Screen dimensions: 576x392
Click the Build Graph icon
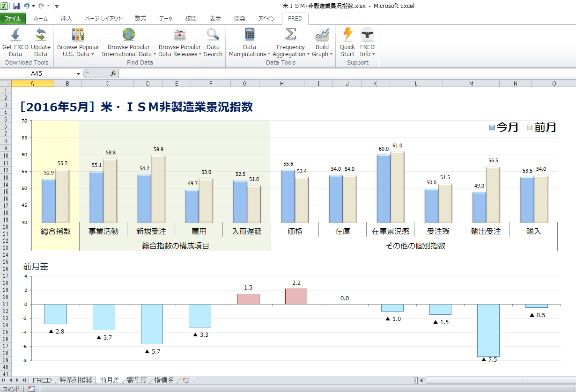point(322,35)
